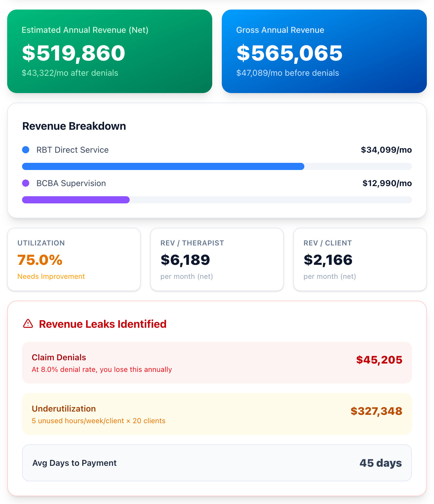This screenshot has height=504, width=434.
Task: Click the REV / THERAPIST card label
Action: [192, 243]
